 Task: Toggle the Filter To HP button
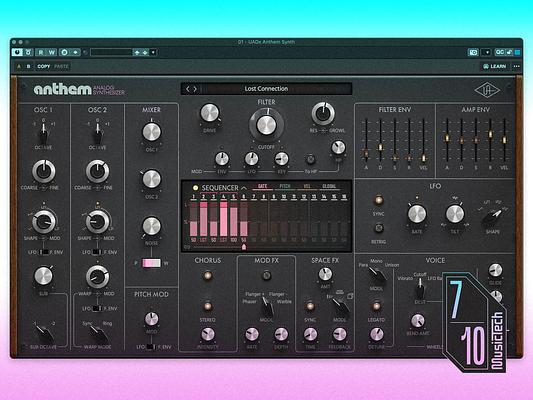310,159
